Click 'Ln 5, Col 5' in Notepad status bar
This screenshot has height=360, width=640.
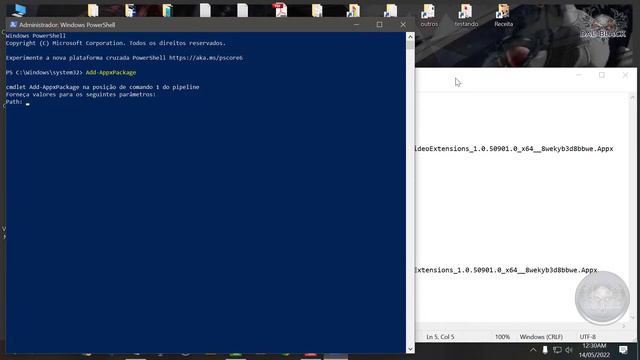pyautogui.click(x=440, y=337)
